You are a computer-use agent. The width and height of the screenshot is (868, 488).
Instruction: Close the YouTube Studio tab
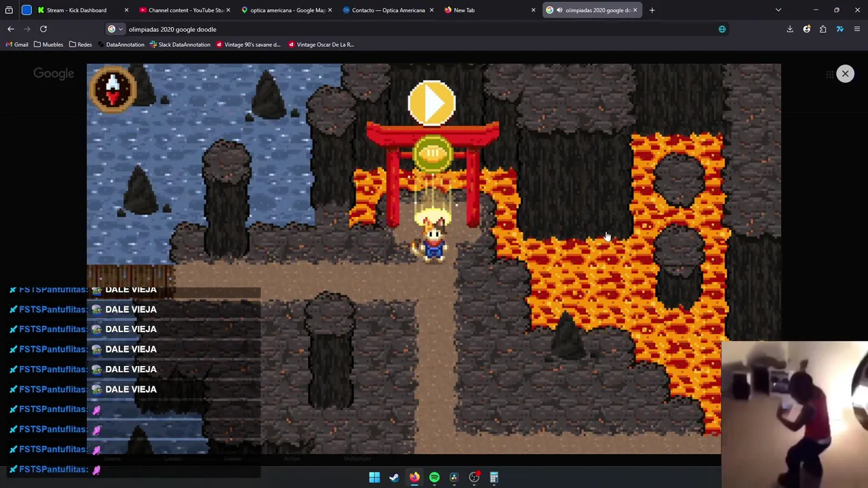coord(228,10)
